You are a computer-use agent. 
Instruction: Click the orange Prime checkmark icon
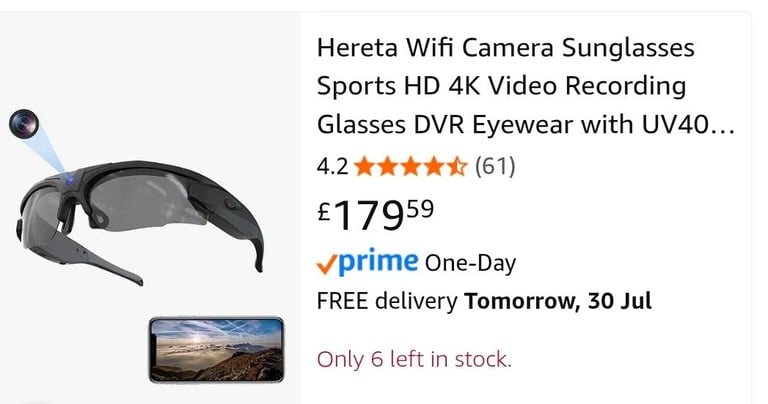click(327, 265)
